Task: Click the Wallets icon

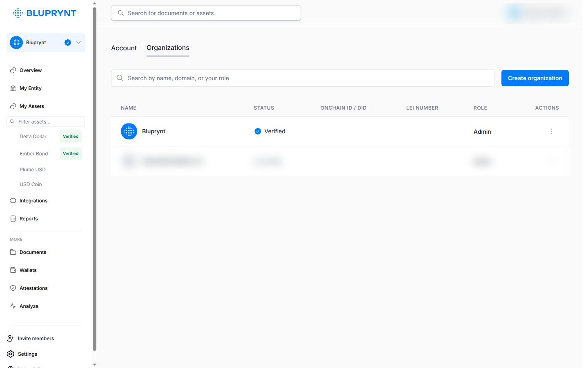Action: (13, 270)
